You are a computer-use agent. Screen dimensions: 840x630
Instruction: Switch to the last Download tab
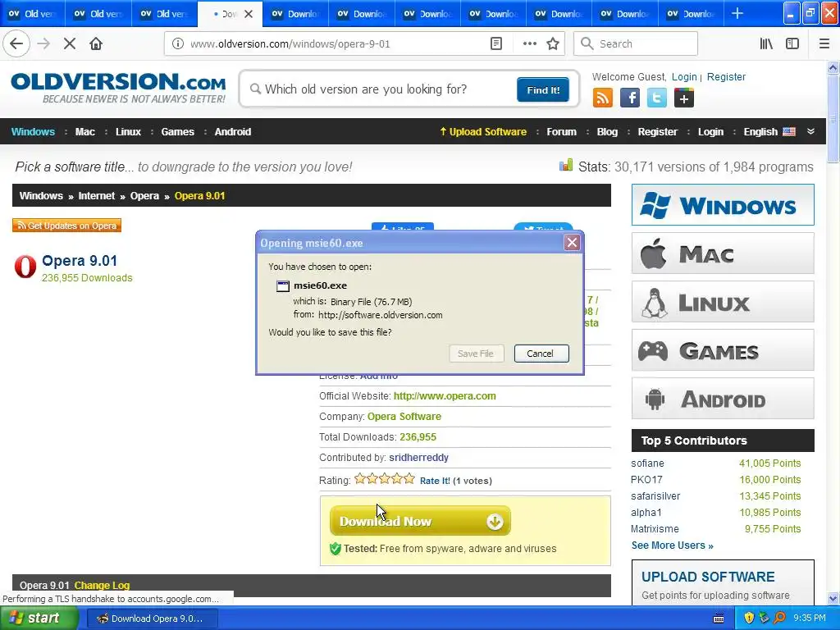pyautogui.click(x=692, y=14)
